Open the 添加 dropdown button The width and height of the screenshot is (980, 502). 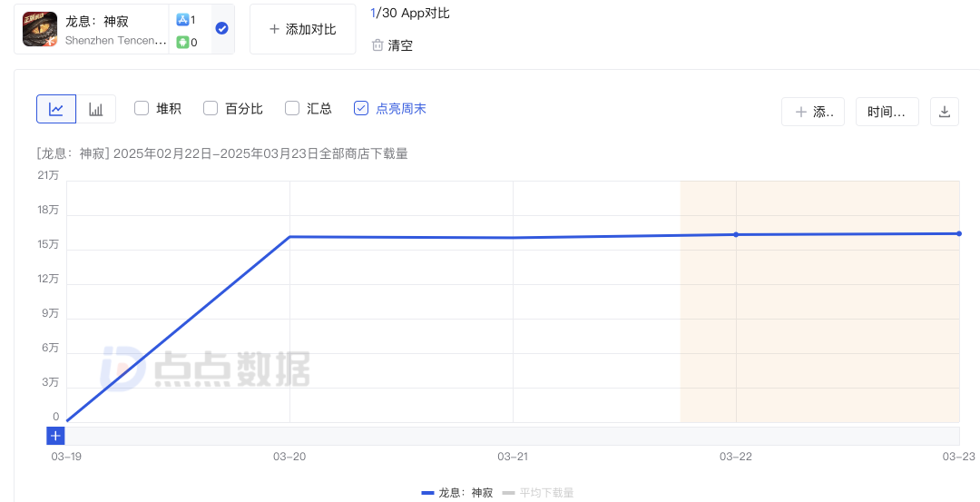point(812,112)
